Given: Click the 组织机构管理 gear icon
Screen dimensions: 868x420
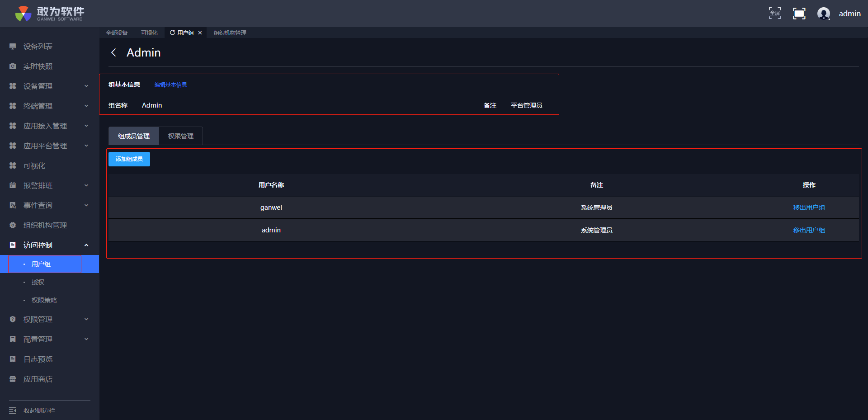Looking at the screenshot, I should (13, 226).
